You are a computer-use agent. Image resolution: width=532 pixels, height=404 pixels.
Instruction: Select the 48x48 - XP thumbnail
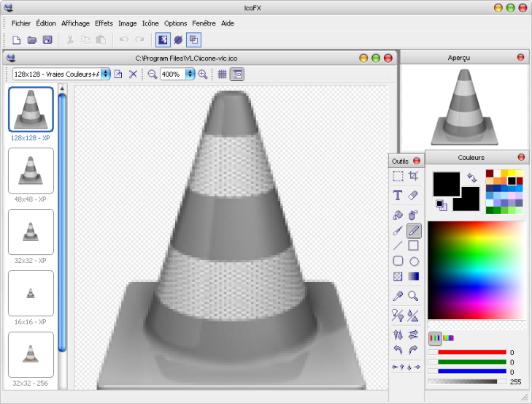click(x=31, y=170)
